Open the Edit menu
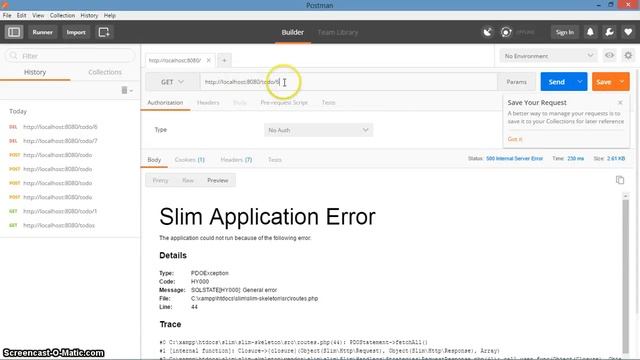 pos(22,16)
